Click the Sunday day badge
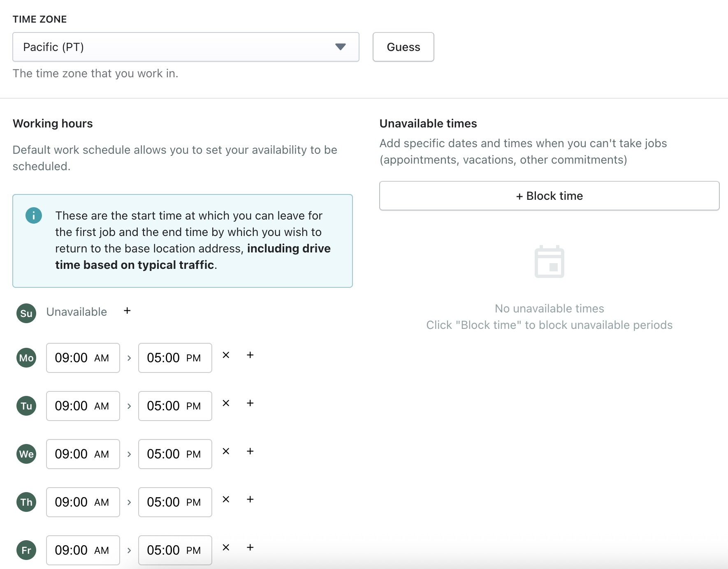This screenshot has height=569, width=728. tap(26, 313)
